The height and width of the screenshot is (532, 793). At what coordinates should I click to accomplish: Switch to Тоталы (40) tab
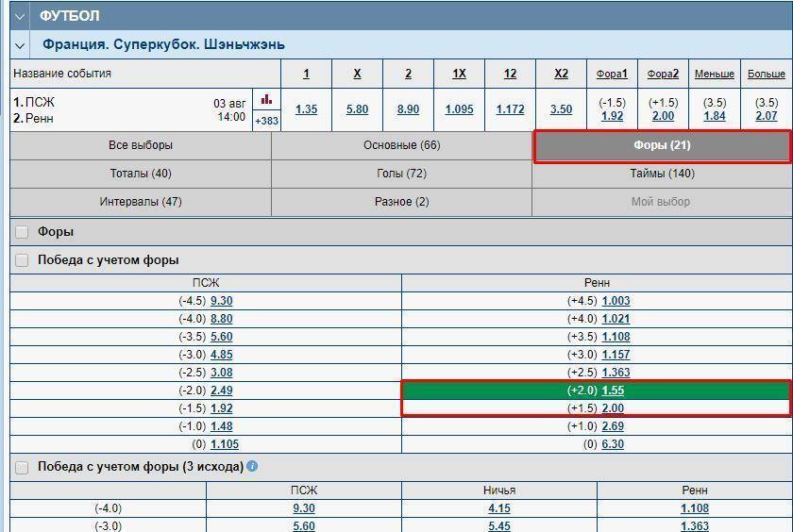click(x=141, y=174)
